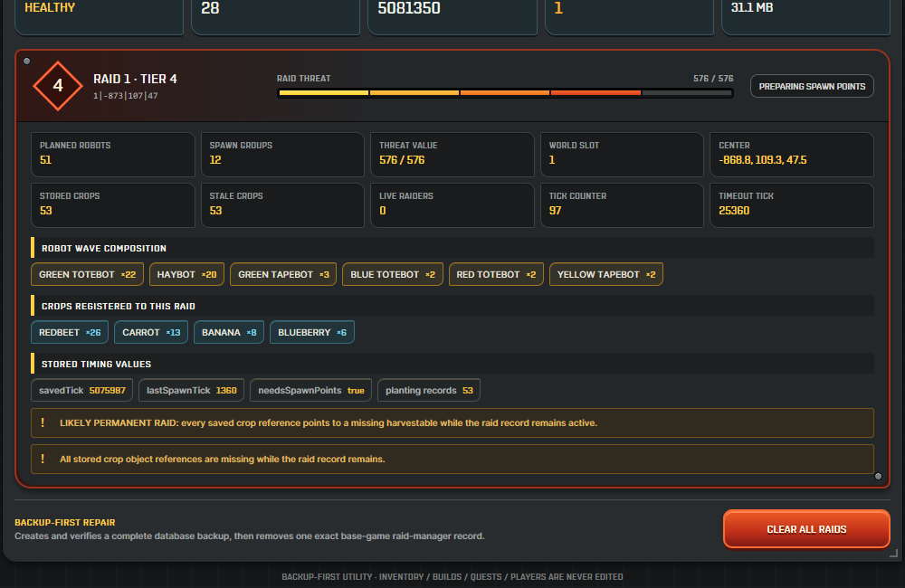Click the 576 / 576 threat counter text
Screen dimensions: 905x588
pos(713,79)
